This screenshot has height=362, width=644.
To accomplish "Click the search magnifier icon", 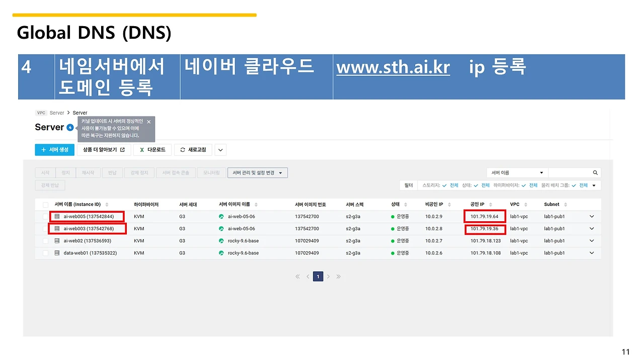I will 595,172.
